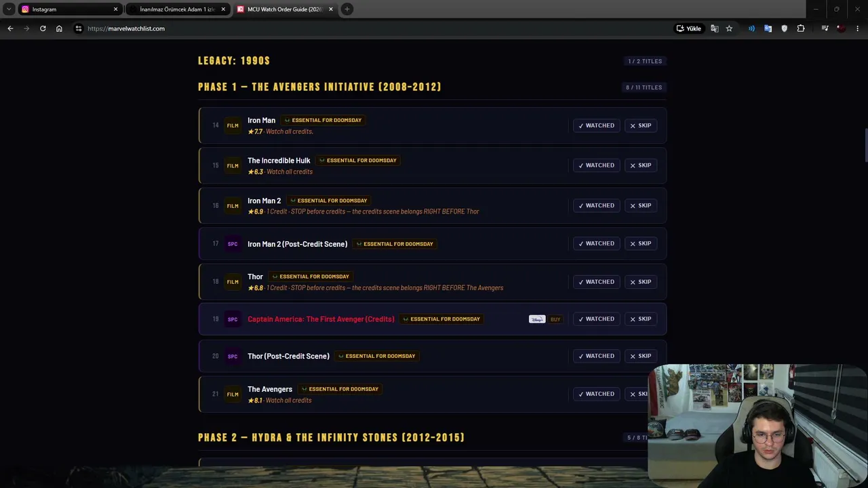Click Thor (Post-Credit Scene) title
The image size is (868, 488).
point(288,357)
